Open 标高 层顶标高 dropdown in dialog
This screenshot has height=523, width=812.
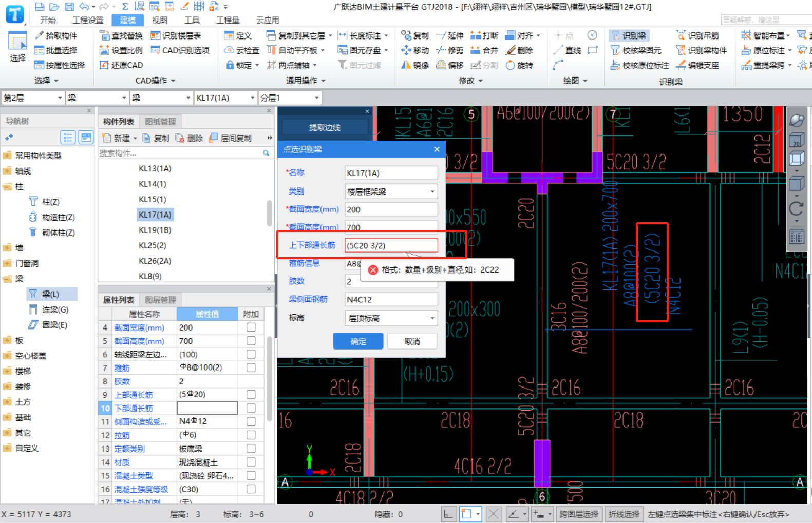pyautogui.click(x=391, y=318)
